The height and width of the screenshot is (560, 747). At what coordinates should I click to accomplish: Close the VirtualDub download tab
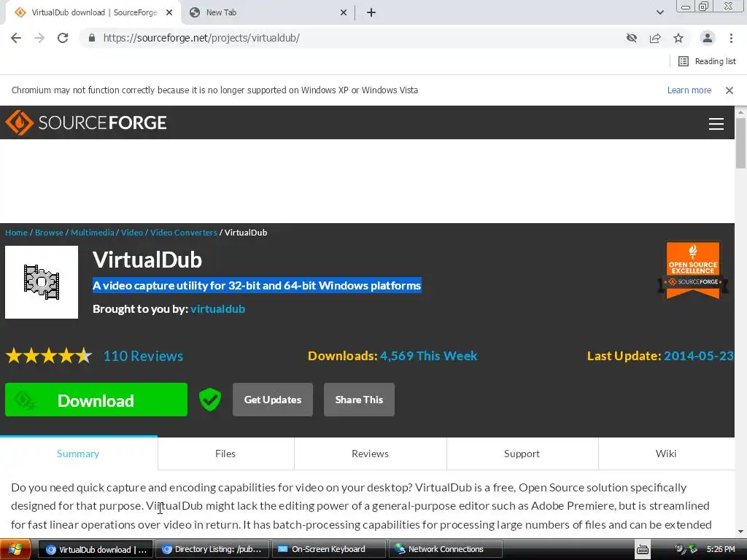click(x=169, y=13)
